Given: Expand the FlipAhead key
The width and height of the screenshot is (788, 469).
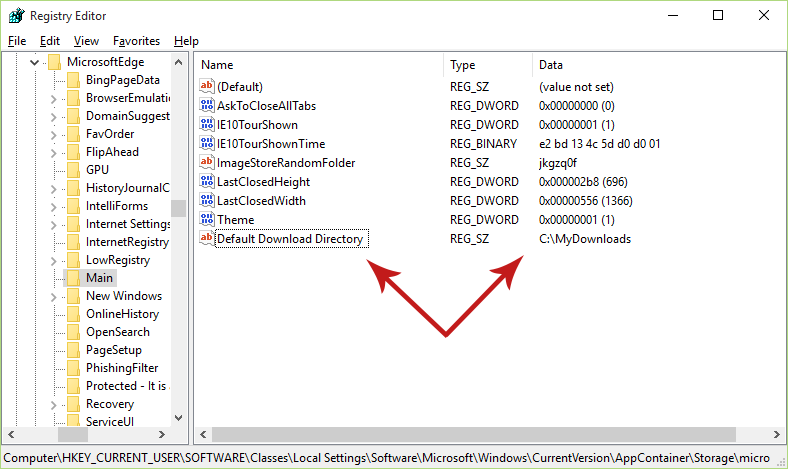Looking at the screenshot, I should [x=53, y=153].
